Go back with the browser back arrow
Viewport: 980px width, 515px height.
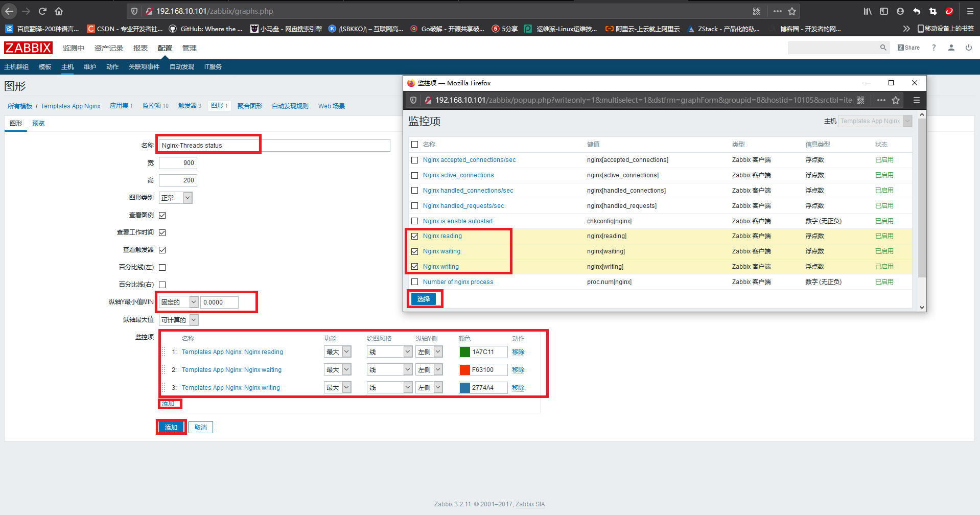point(9,11)
